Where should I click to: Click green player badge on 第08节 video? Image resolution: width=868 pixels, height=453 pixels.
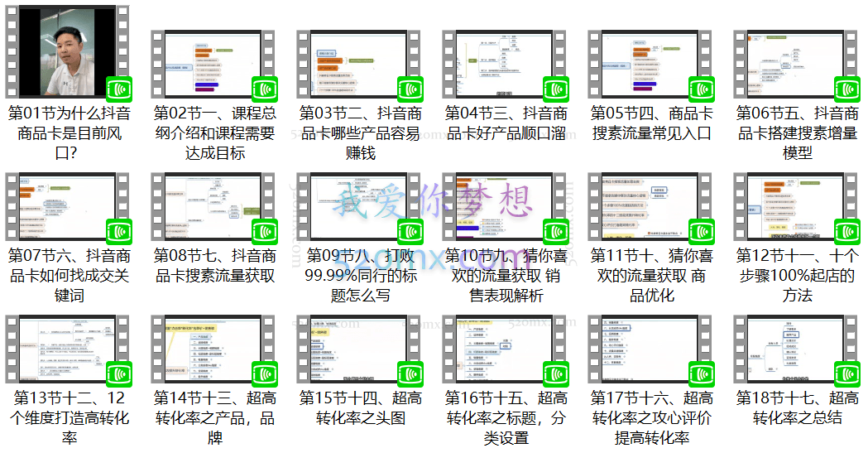265,232
